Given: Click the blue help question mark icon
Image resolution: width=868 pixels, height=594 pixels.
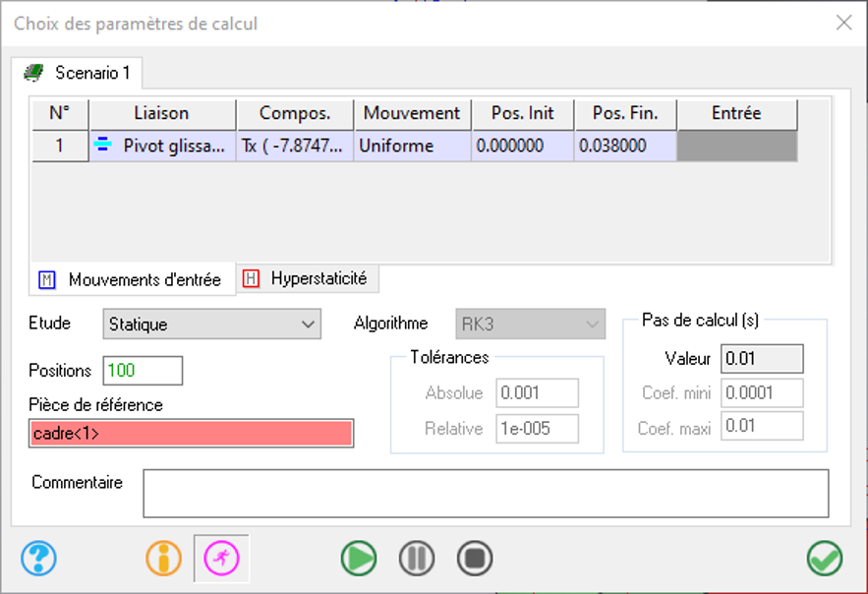Looking at the screenshot, I should pyautogui.click(x=38, y=559).
